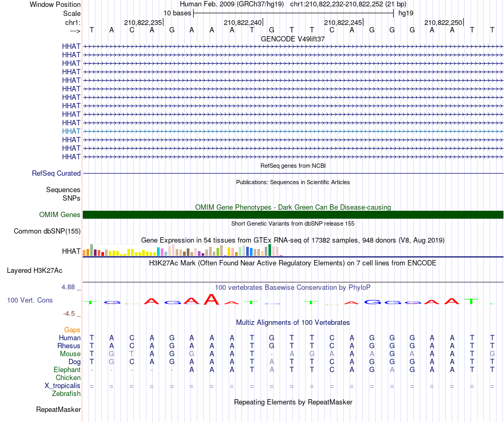Select the OMIM Genes track label
This screenshot has height=422, width=504.
pos(59,214)
